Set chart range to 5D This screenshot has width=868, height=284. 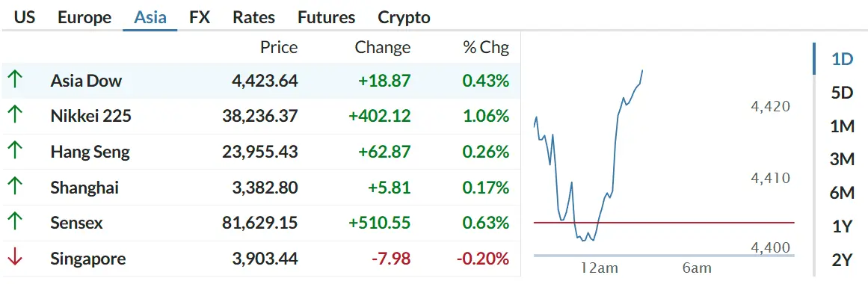click(842, 93)
